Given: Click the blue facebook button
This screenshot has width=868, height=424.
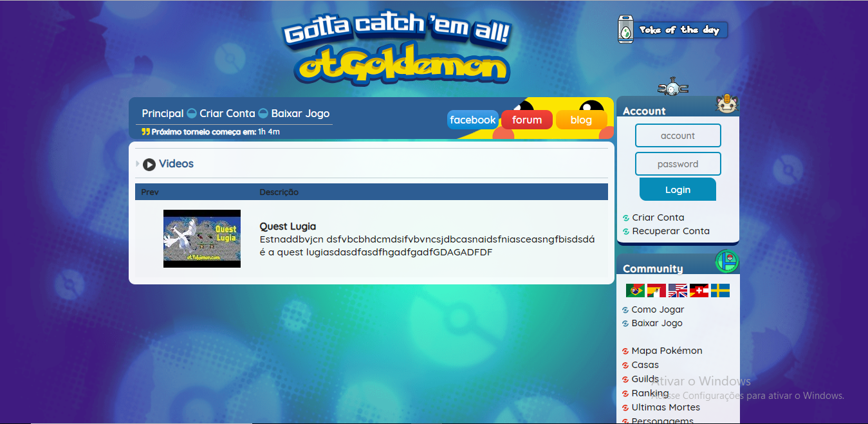Looking at the screenshot, I should coord(473,120).
